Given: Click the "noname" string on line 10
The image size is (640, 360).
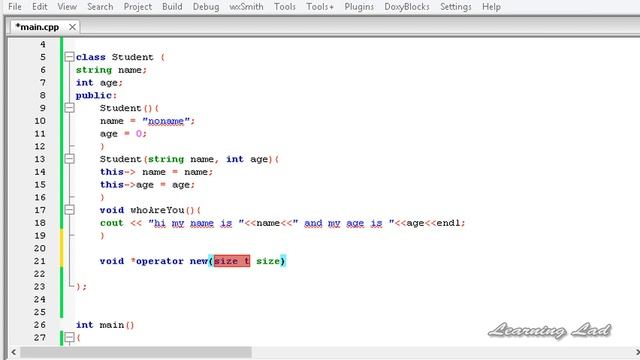Looking at the screenshot, I should click(166, 121).
